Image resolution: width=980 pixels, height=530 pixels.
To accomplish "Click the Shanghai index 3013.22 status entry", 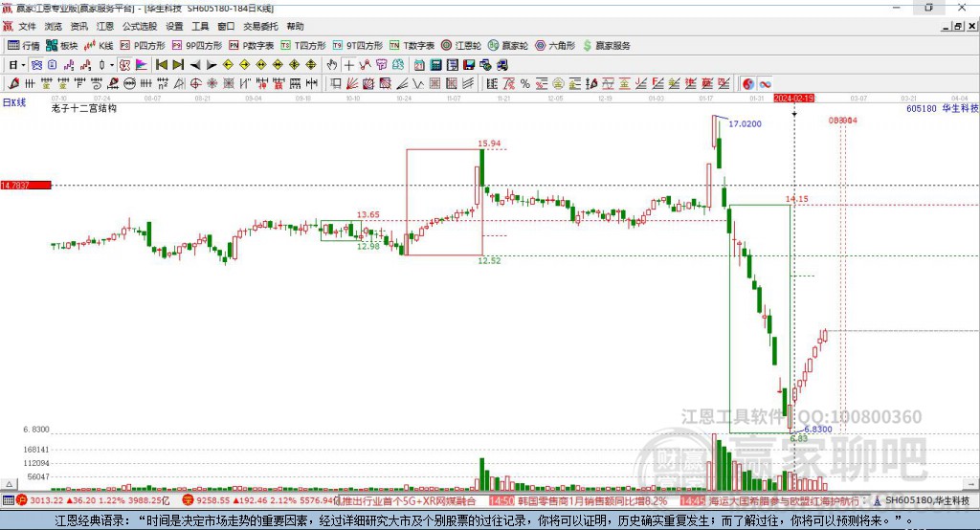I will click(x=94, y=500).
